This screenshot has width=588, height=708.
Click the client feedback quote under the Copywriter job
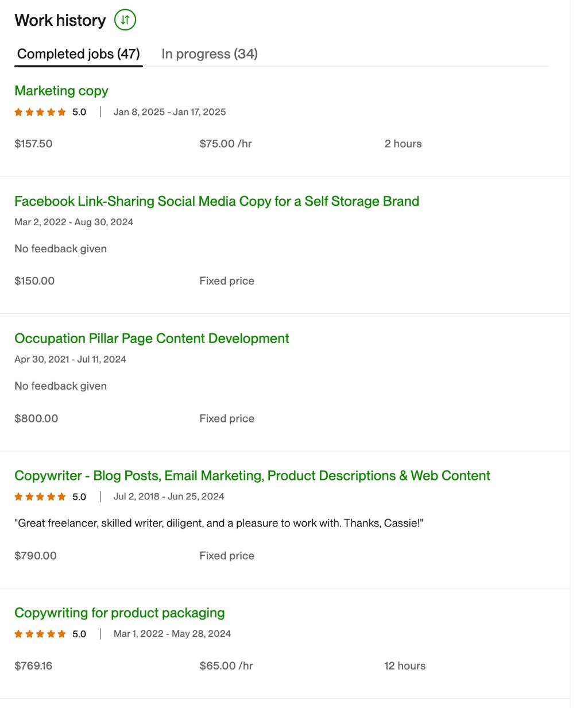pyautogui.click(x=219, y=522)
